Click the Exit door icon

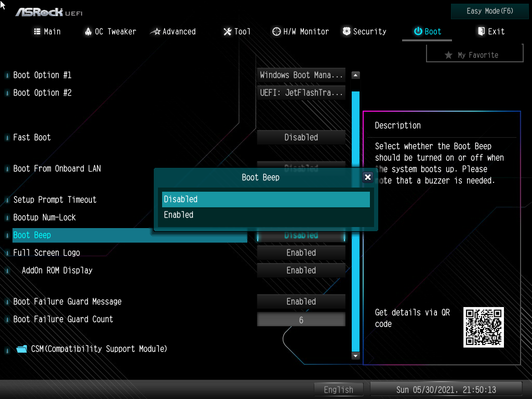(x=481, y=31)
